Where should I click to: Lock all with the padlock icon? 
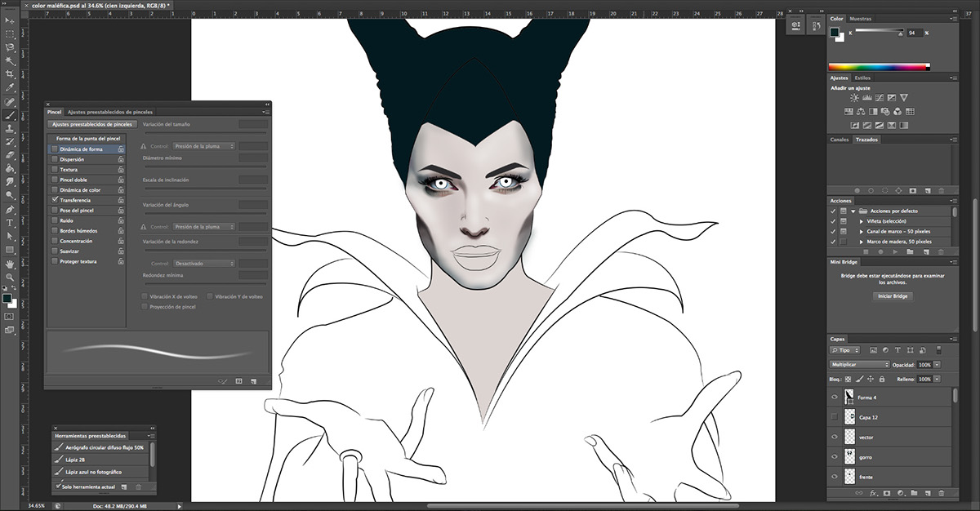(882, 380)
